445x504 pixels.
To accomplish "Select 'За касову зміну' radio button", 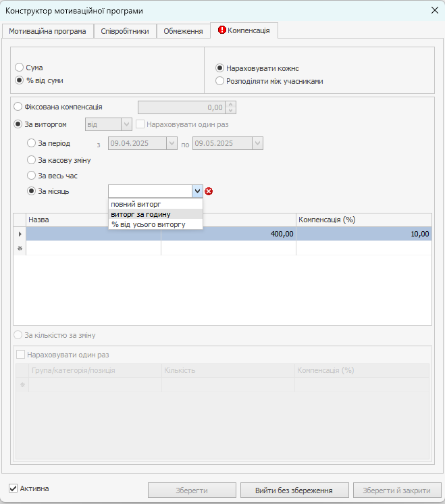I will (31, 160).
